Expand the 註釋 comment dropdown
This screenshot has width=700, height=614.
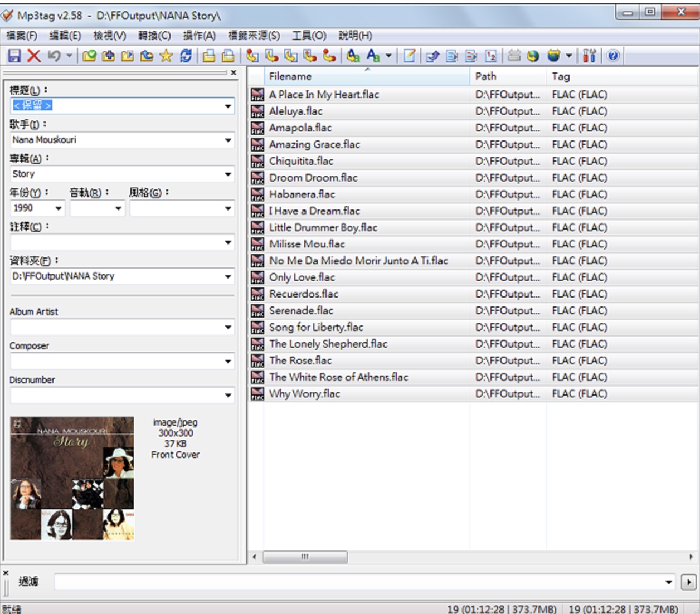tap(228, 242)
